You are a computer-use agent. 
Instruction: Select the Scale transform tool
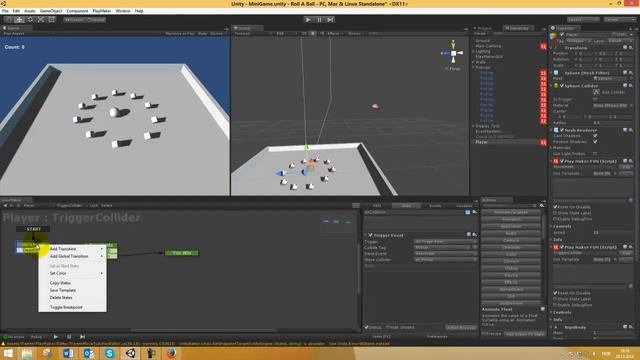pos(41,20)
